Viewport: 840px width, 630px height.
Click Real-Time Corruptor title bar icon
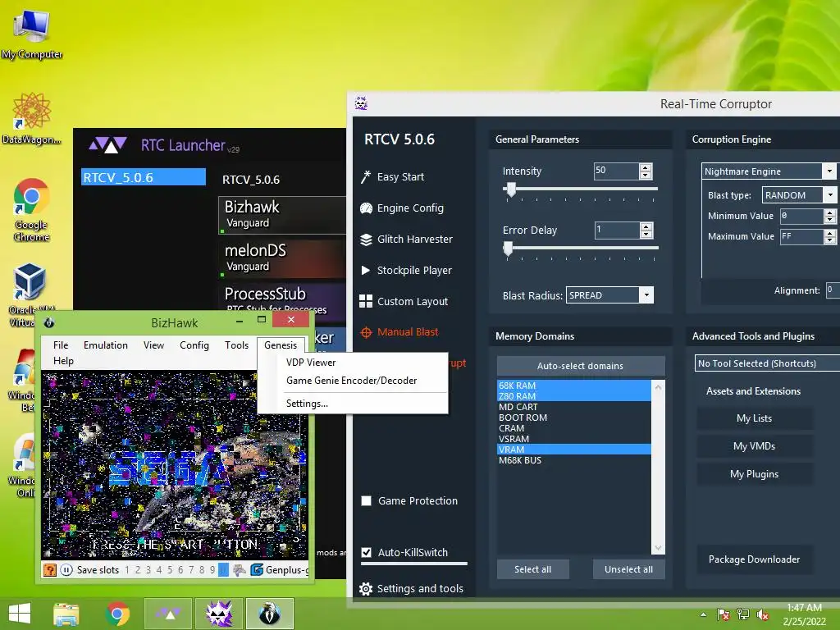click(x=361, y=103)
